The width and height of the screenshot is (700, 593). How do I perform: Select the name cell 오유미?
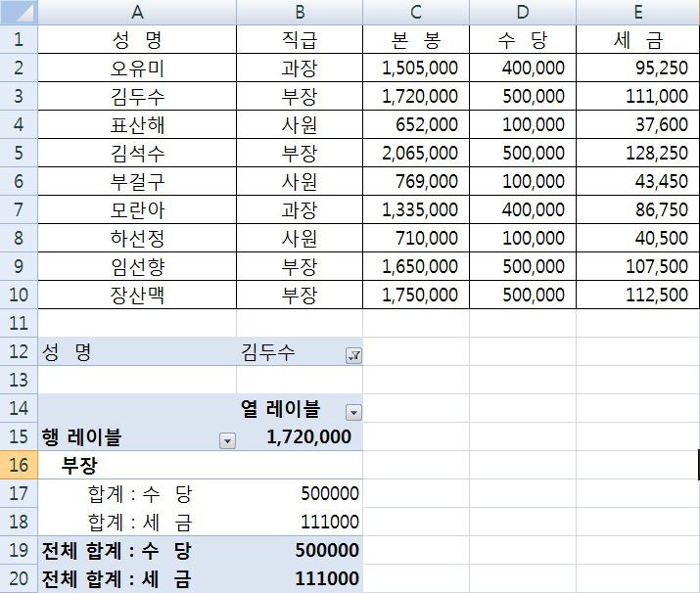pos(137,68)
